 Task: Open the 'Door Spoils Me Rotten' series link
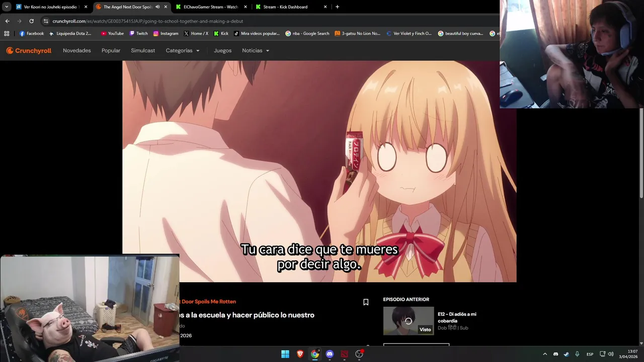click(208, 302)
